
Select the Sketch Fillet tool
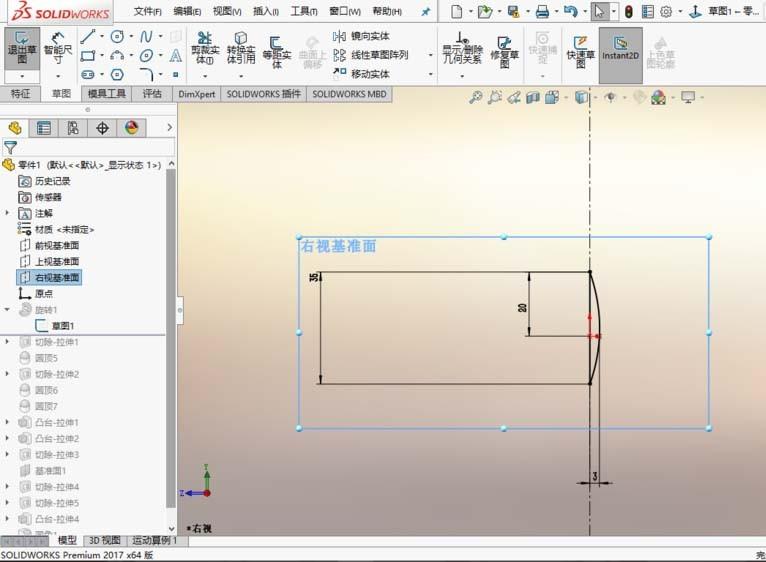pos(146,75)
